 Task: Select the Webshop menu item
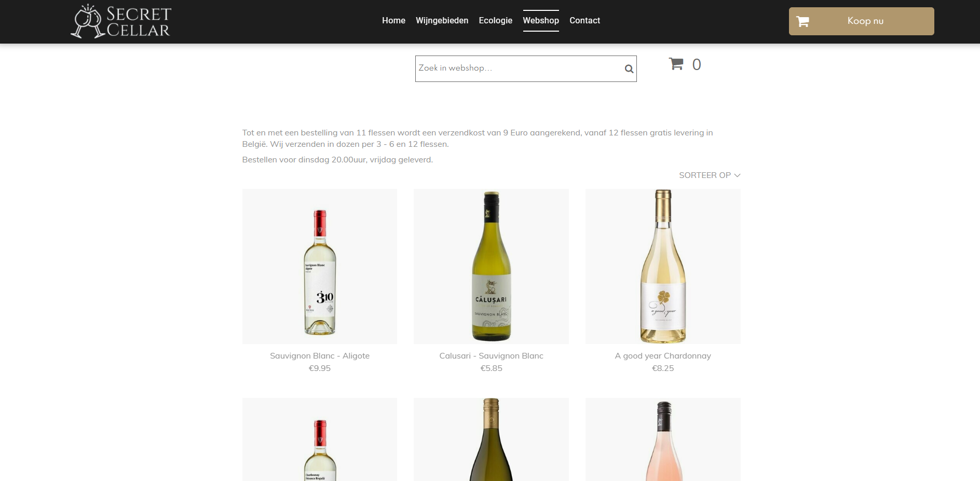click(541, 20)
